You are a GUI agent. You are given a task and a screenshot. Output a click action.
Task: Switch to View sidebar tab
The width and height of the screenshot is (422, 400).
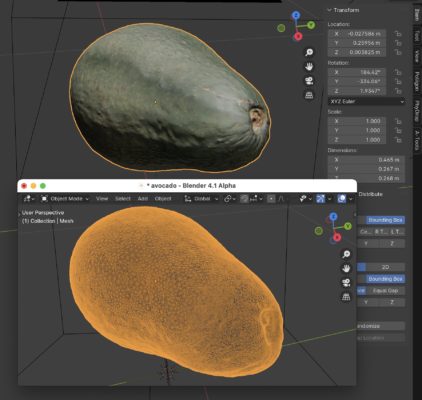[417, 56]
